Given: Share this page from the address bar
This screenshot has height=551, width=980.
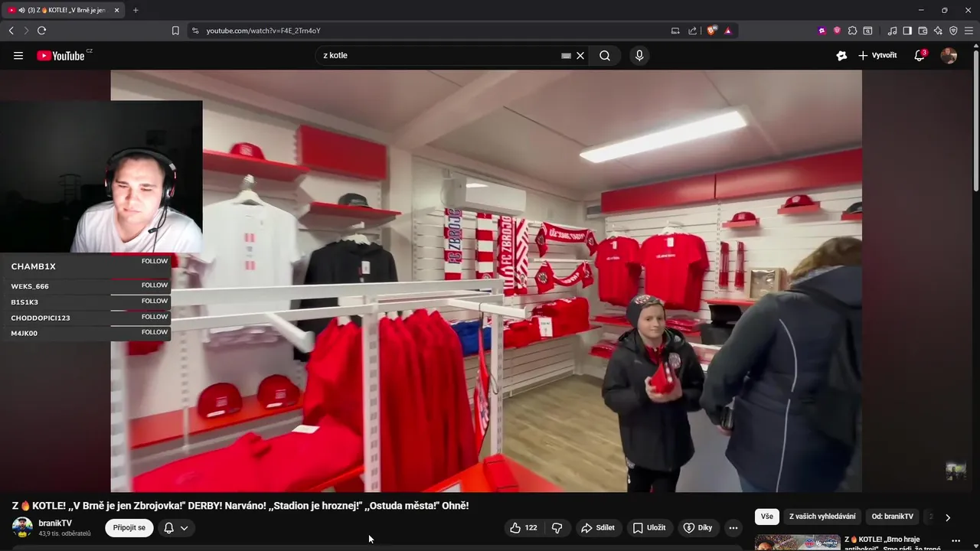Looking at the screenshot, I should 692,31.
